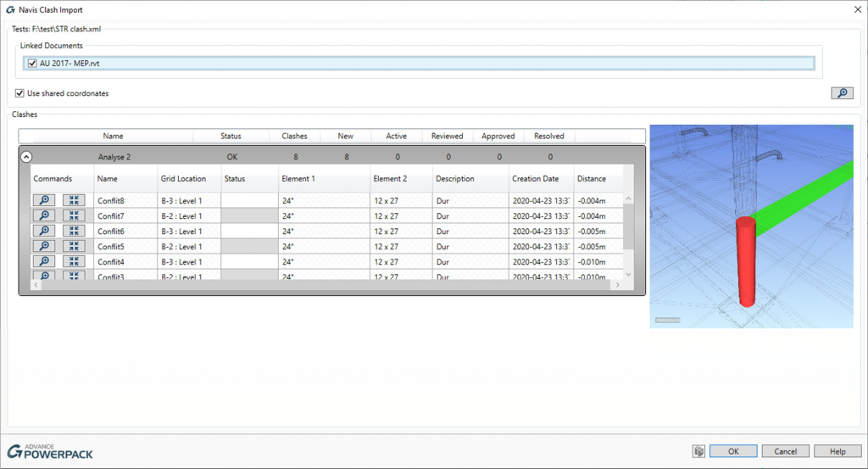Isolate elements of Conflit7
The height and width of the screenshot is (469, 868).
pos(74,215)
